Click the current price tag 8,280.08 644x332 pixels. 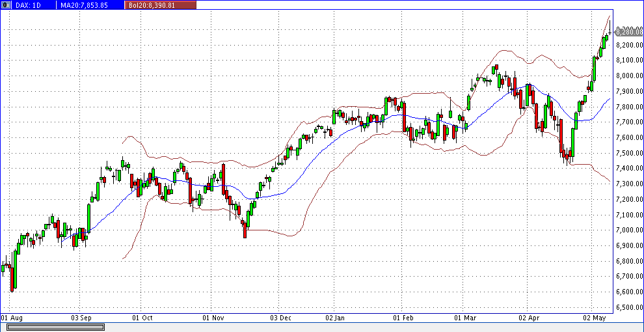click(629, 31)
